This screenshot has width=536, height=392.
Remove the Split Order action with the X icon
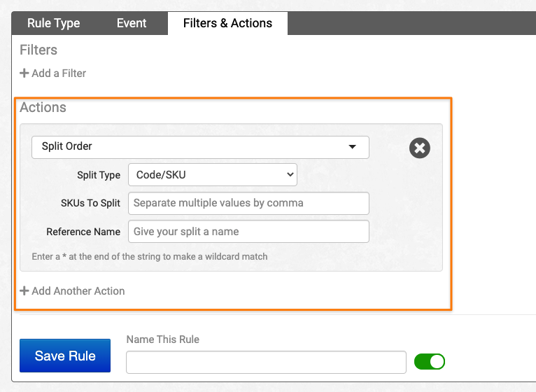click(419, 148)
